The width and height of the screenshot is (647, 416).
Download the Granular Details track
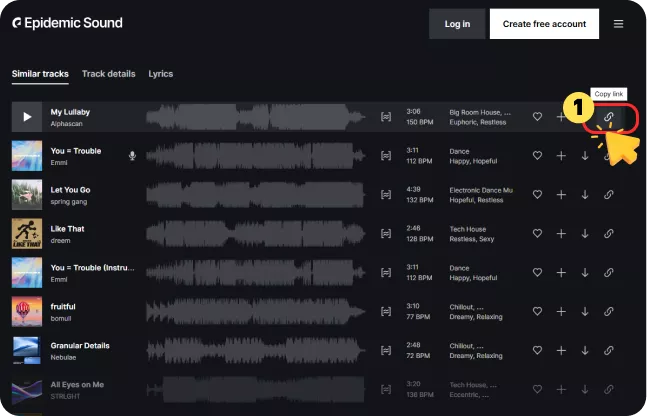point(585,350)
